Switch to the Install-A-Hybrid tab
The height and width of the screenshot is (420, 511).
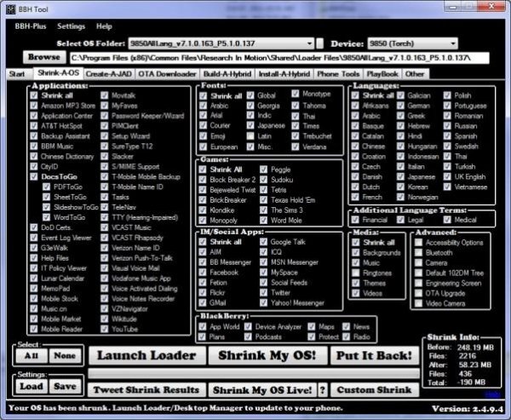tap(284, 74)
